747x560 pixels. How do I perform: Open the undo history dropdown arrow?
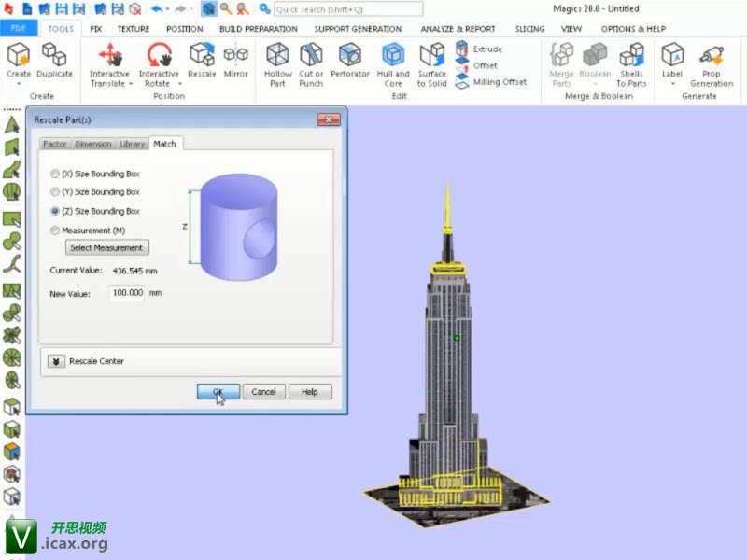coord(167,9)
